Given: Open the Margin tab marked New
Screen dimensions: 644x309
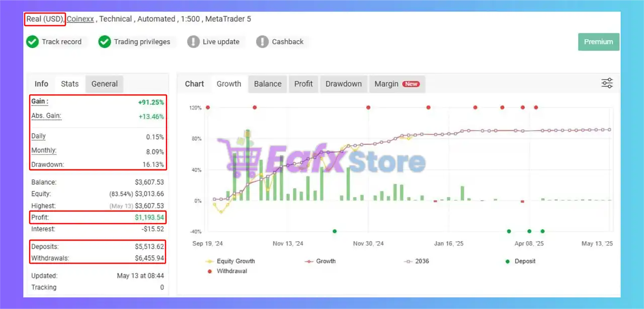Looking at the screenshot, I should 397,84.
